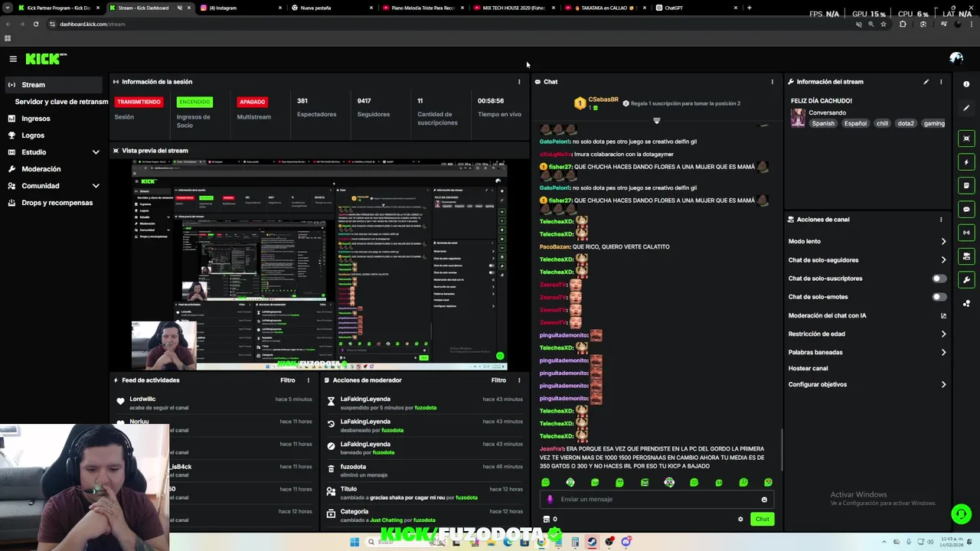
Task: Open Información de la sesión three-dot menu
Action: [x=519, y=82]
